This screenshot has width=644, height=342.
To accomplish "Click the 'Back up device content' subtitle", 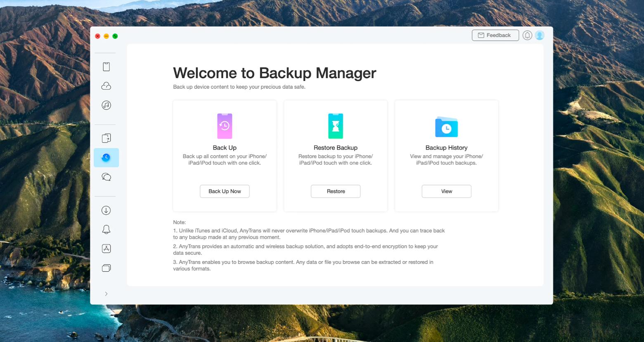I will point(239,87).
